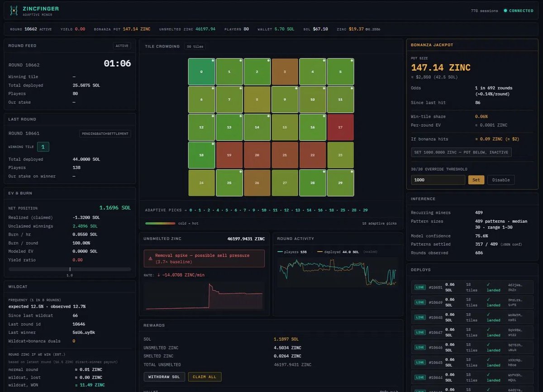This screenshot has height=392, width=543.
Task: Click the Bonanza Pot 147.14 ZINC header stat
Action: point(122,29)
